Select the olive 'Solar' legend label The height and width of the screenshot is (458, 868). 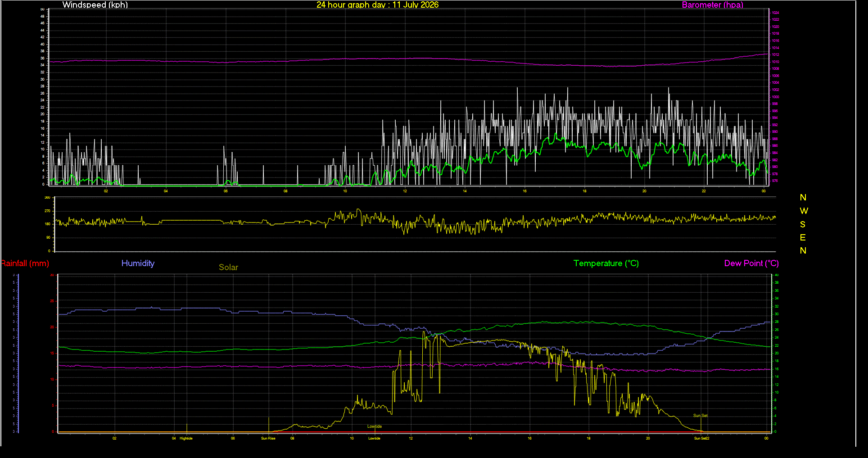click(228, 267)
